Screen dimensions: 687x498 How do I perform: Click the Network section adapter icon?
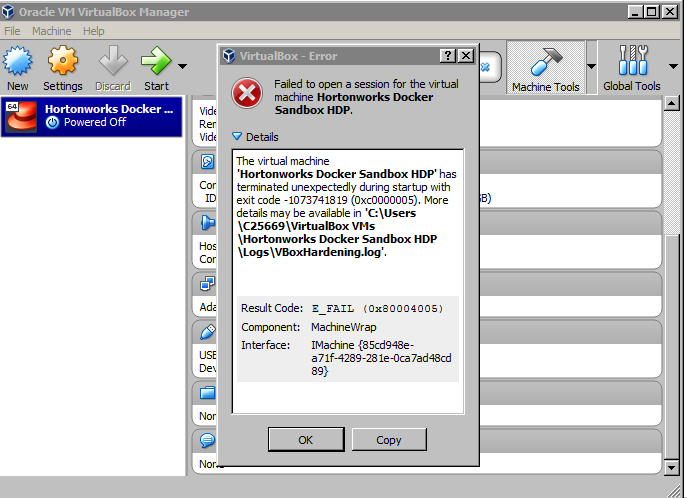pos(208,284)
